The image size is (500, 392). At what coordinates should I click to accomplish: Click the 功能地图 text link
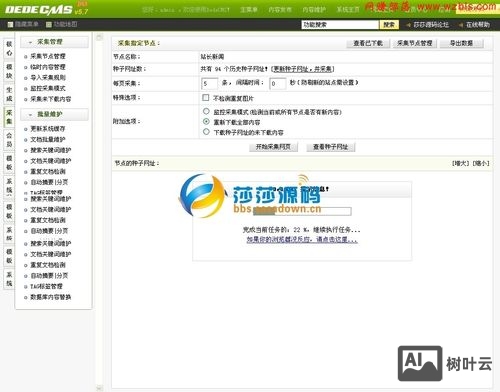pyautogui.click(x=66, y=24)
